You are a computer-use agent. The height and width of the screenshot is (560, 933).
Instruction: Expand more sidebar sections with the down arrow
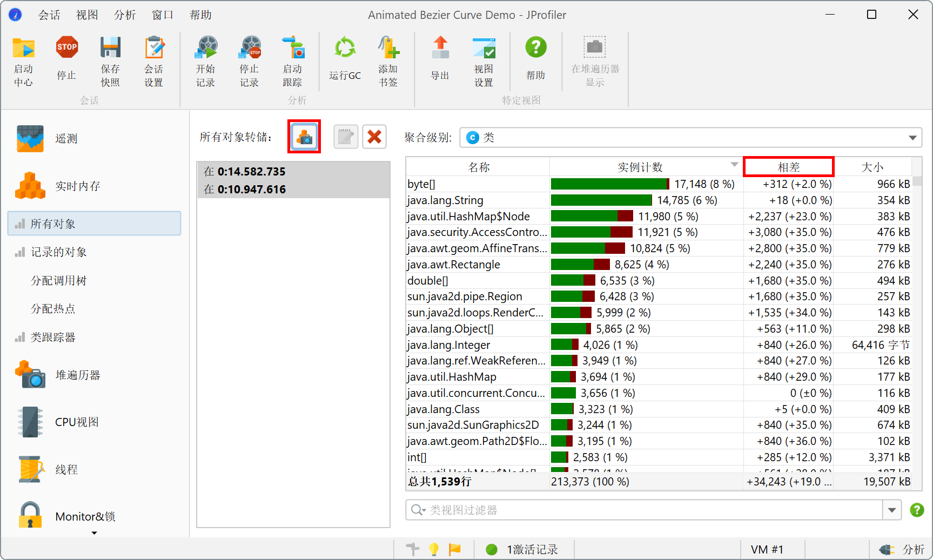(x=95, y=533)
